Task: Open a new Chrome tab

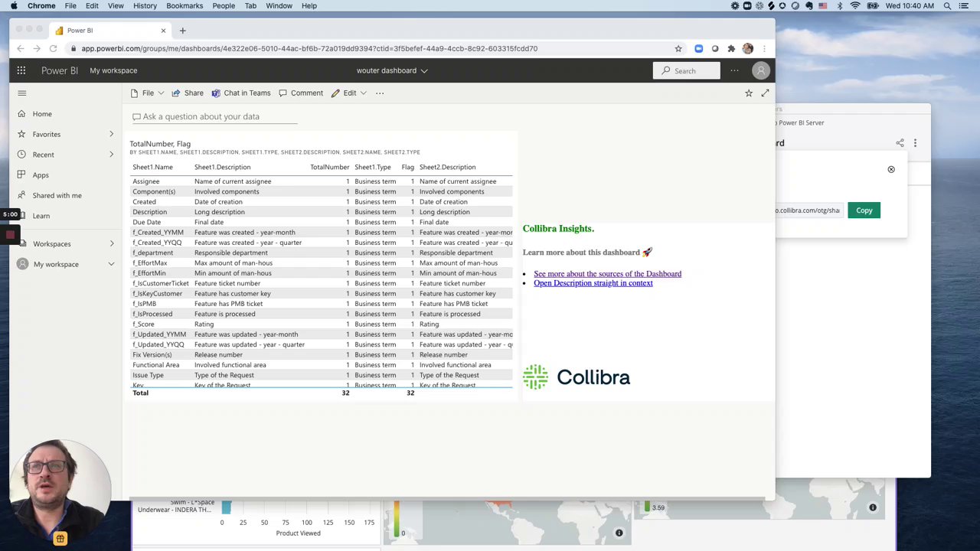Action: click(x=182, y=31)
